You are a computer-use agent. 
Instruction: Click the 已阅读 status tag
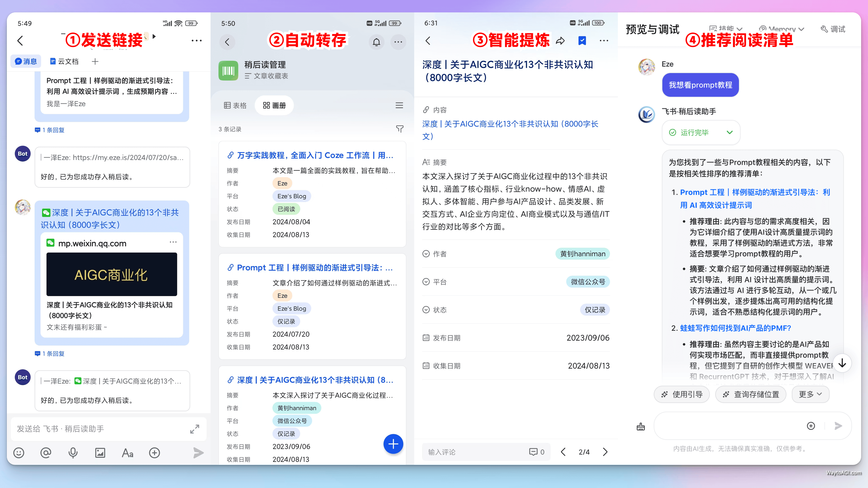pos(286,209)
